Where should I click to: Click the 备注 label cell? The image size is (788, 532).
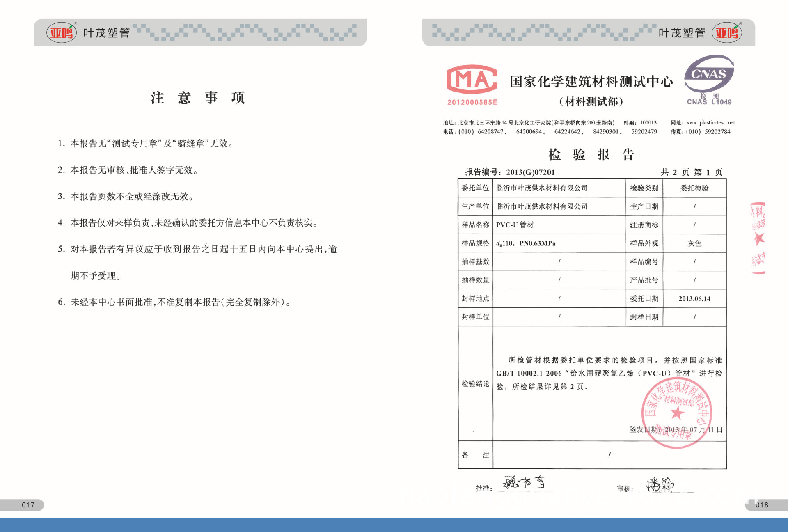point(475,455)
